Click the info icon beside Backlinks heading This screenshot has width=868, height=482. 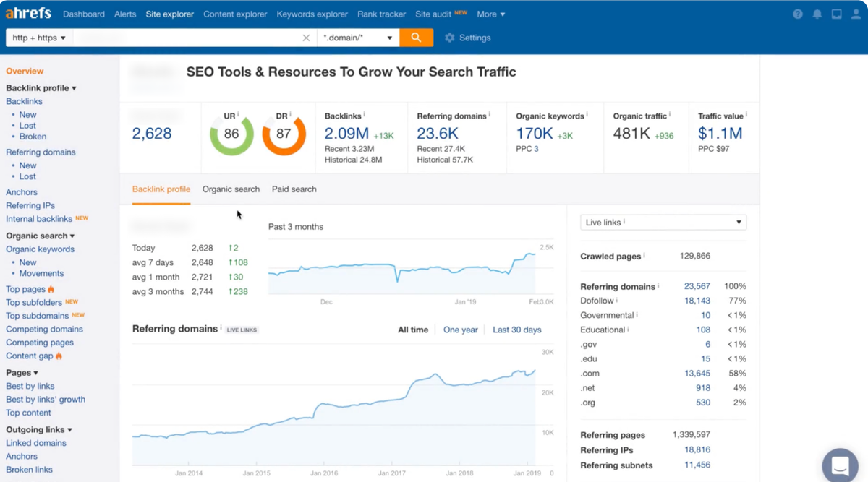(x=364, y=114)
